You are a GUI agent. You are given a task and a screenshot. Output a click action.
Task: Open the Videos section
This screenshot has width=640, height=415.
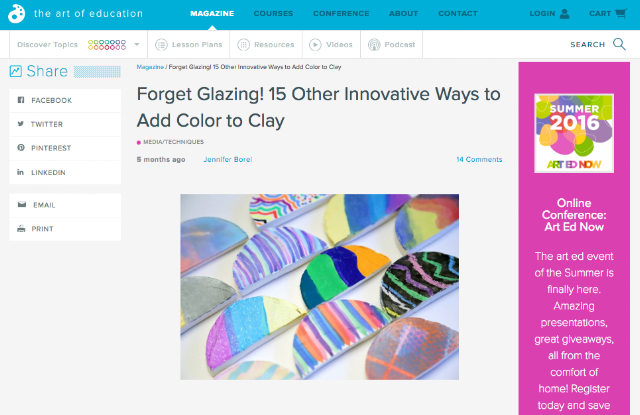pos(331,44)
